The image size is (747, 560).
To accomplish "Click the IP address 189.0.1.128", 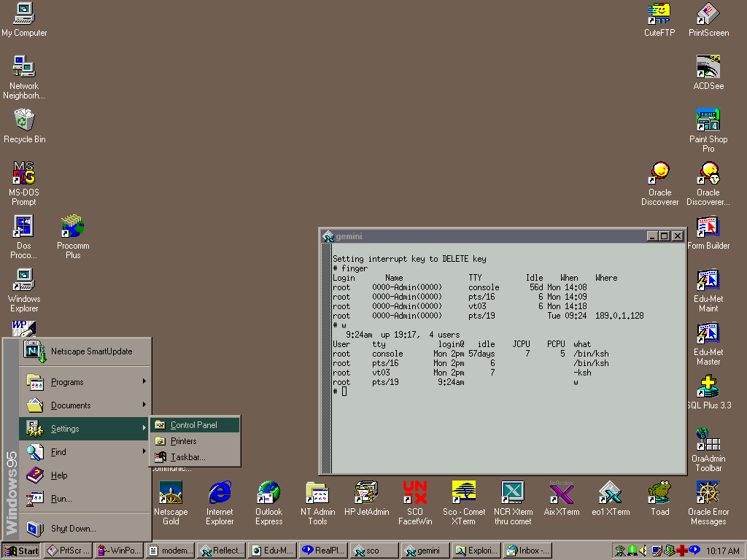I will pyautogui.click(x=619, y=316).
